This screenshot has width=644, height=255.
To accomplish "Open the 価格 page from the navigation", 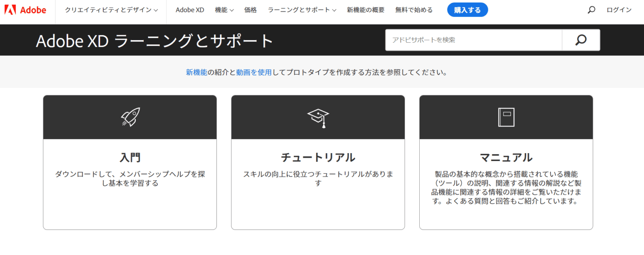I will pyautogui.click(x=250, y=10).
